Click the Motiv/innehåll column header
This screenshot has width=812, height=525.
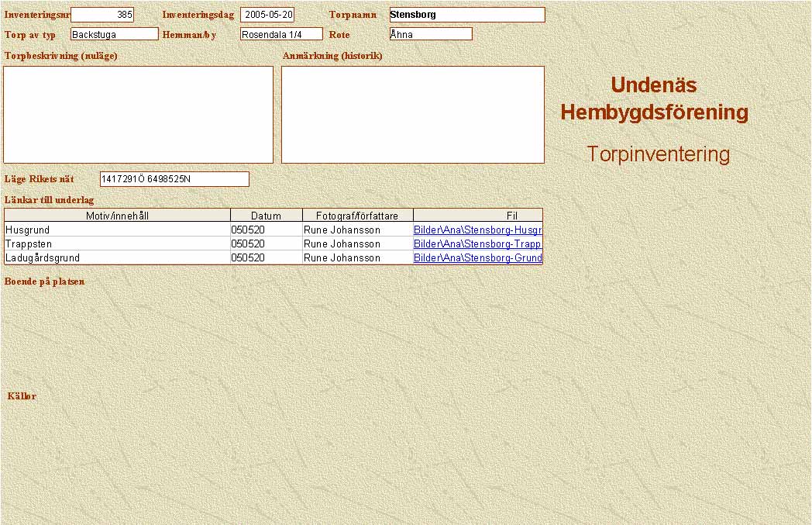point(117,216)
